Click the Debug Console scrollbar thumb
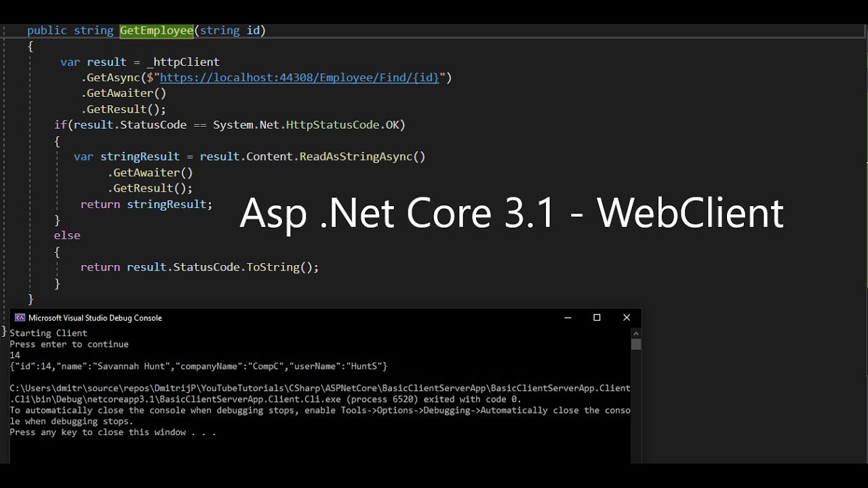This screenshot has width=868, height=488. (636, 344)
